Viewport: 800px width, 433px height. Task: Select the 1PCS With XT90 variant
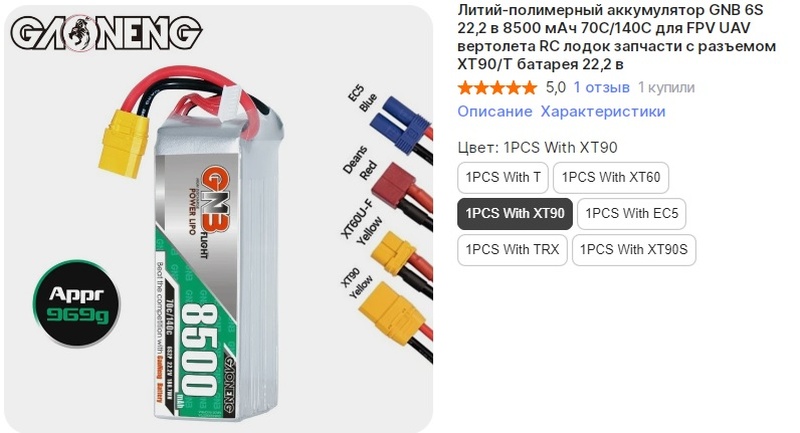(515, 213)
